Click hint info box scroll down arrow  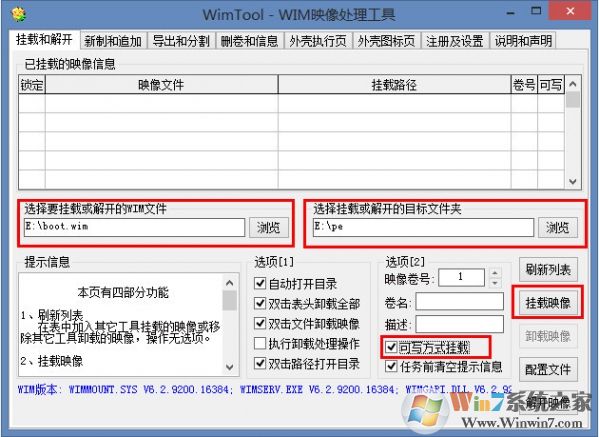click(x=230, y=367)
